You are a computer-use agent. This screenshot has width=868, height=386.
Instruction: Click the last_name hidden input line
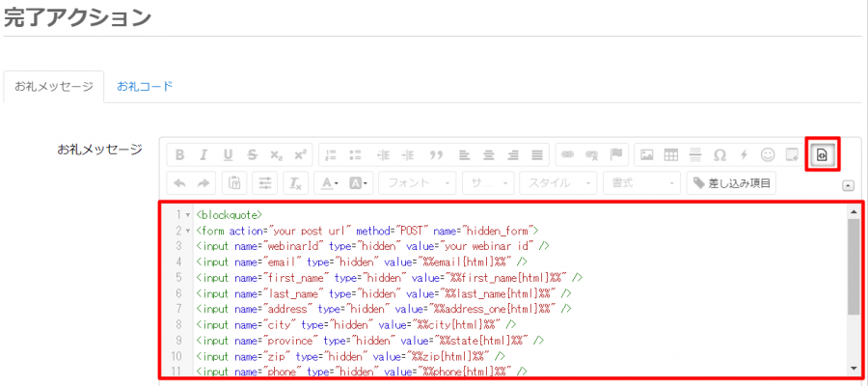pos(384,293)
